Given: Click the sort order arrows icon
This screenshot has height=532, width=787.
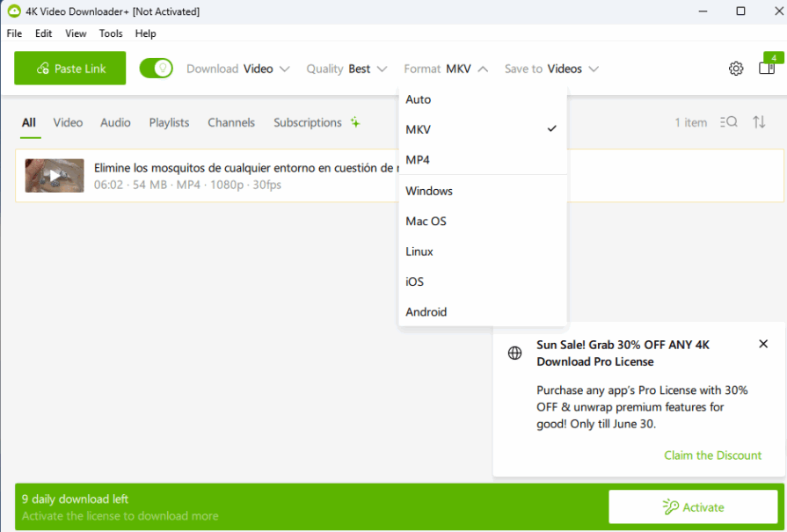Looking at the screenshot, I should click(759, 122).
